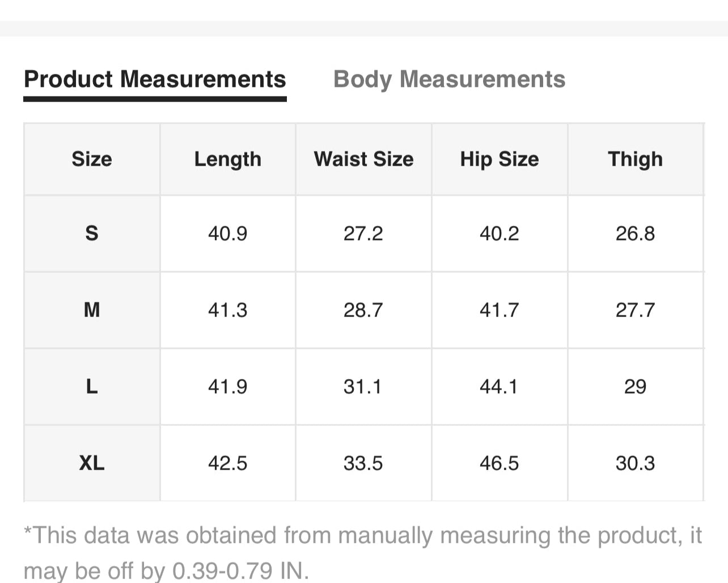Switch to the Product Measurements tab

coord(155,79)
